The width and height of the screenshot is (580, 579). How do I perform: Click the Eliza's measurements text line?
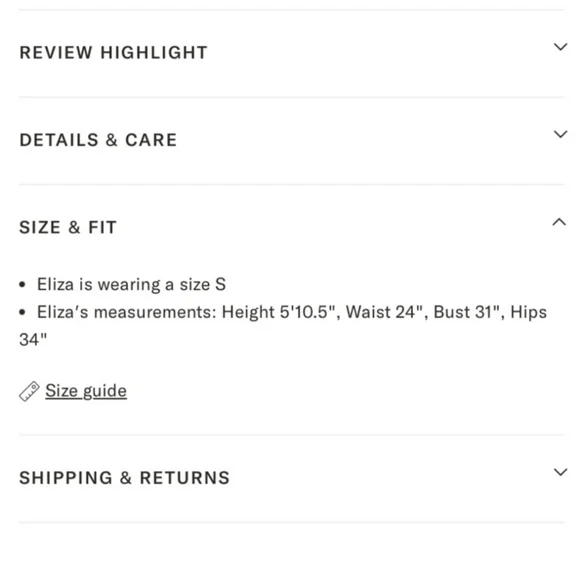click(x=283, y=326)
